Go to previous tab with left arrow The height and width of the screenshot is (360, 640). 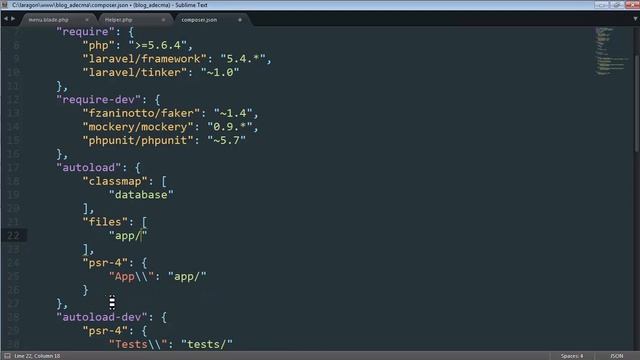tap(6, 19)
